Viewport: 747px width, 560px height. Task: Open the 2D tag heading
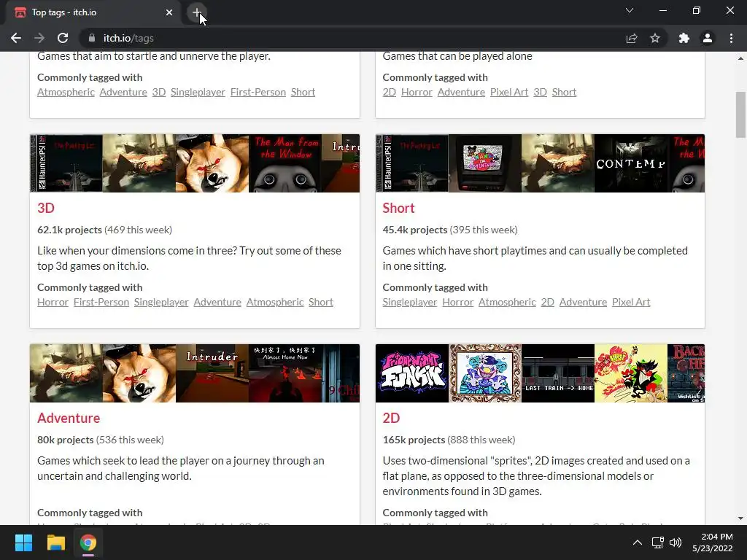(391, 418)
